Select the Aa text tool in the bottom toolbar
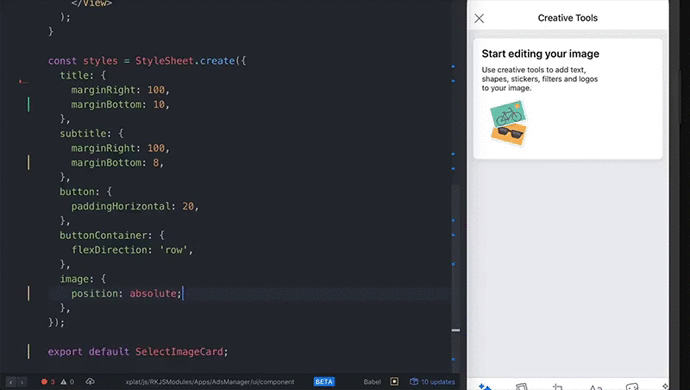The height and width of the screenshot is (390, 690). coord(595,387)
